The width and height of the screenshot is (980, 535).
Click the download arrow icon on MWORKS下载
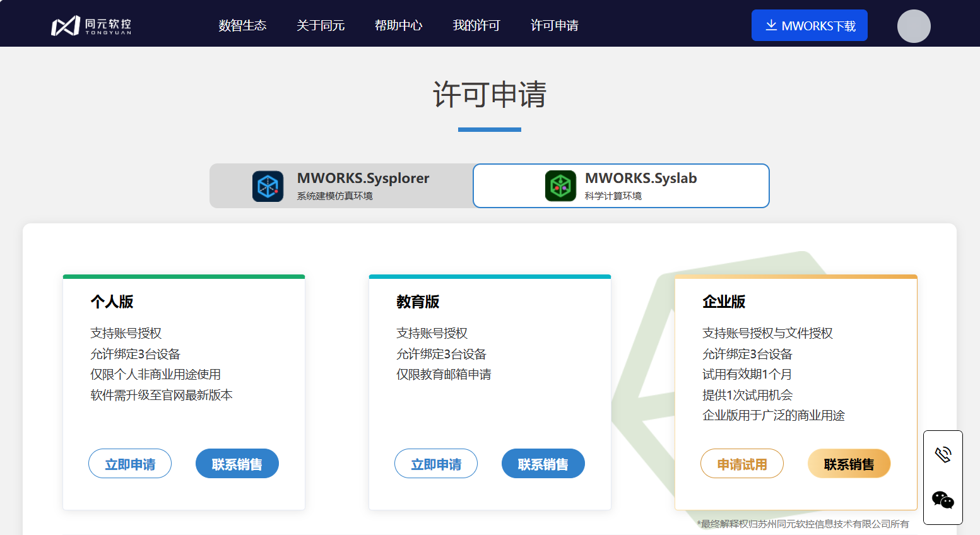(770, 25)
